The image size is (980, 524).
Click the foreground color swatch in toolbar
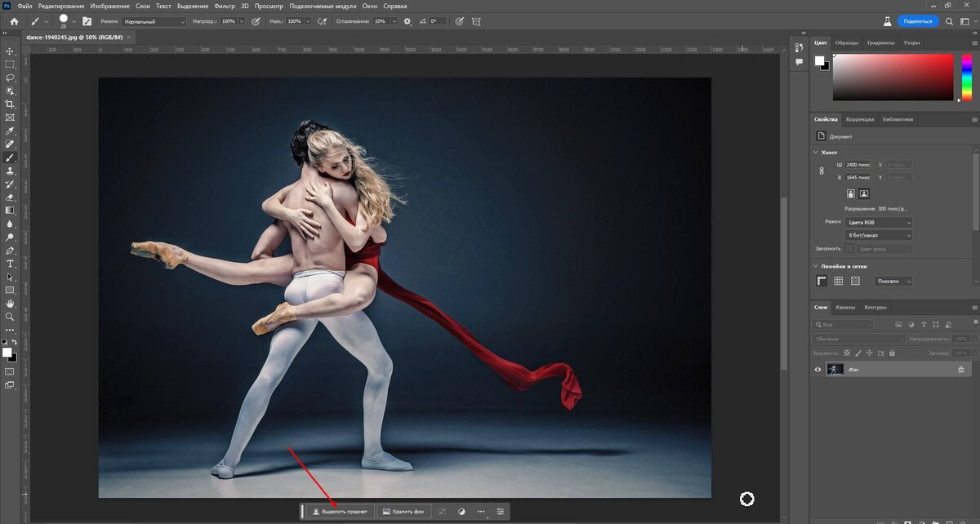click(x=7, y=353)
